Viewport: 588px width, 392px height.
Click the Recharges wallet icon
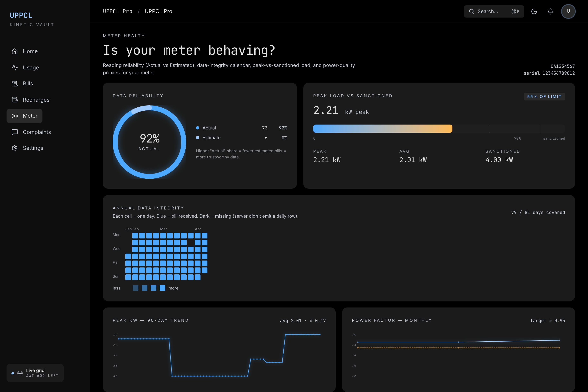15,100
